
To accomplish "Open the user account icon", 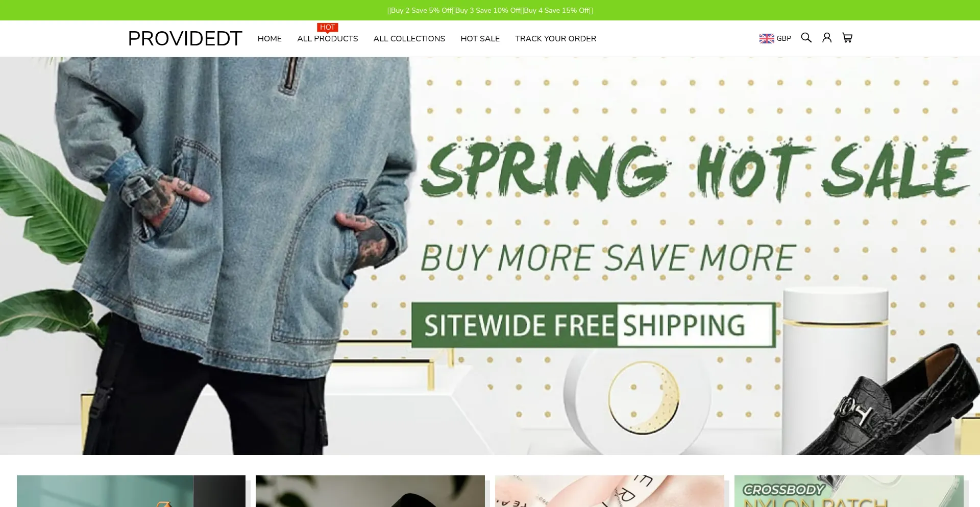I will [x=827, y=38].
